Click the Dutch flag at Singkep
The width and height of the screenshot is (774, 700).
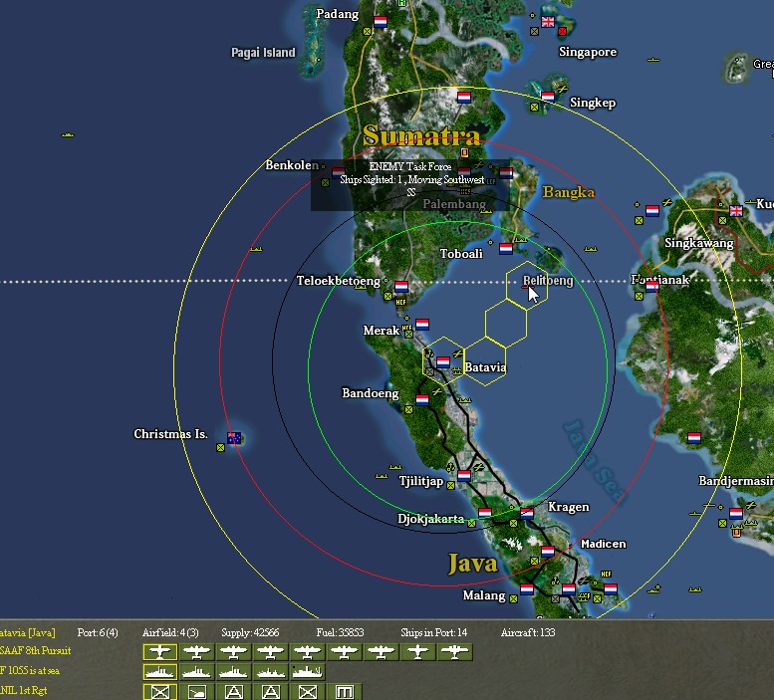548,96
